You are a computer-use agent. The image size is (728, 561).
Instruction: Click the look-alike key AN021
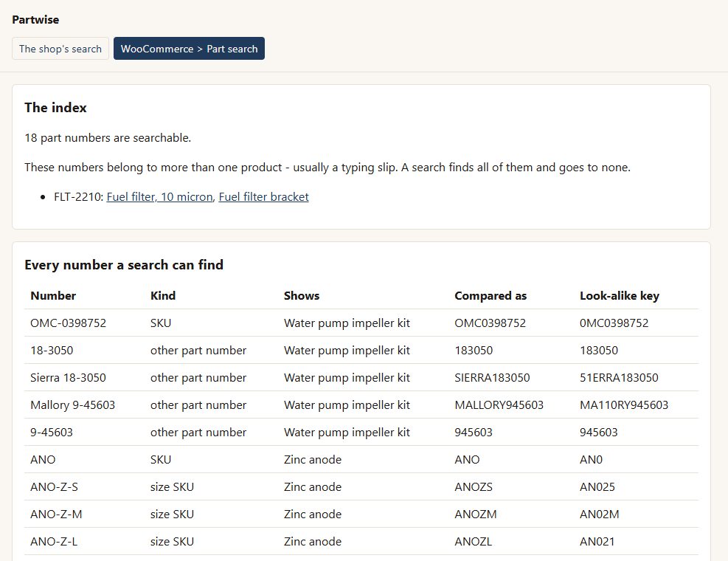click(x=597, y=542)
